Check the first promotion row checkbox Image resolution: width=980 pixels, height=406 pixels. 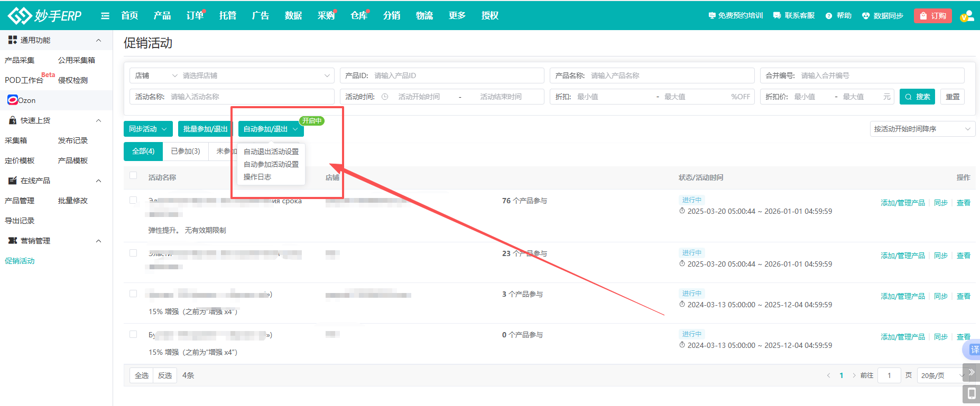pyautogui.click(x=133, y=200)
